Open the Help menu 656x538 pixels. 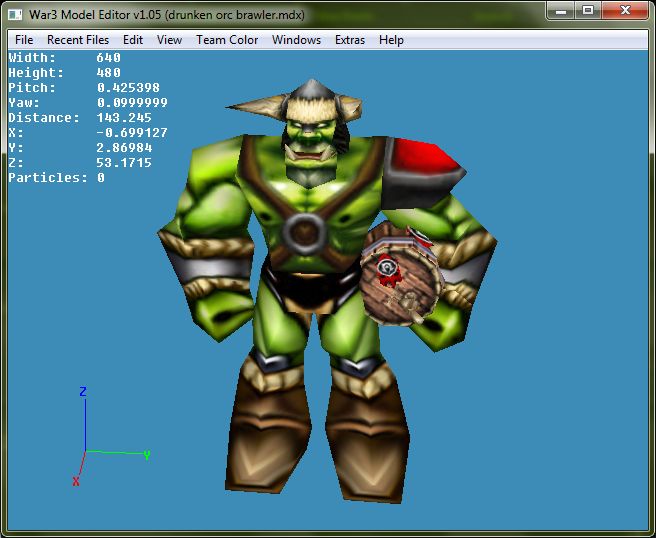391,40
